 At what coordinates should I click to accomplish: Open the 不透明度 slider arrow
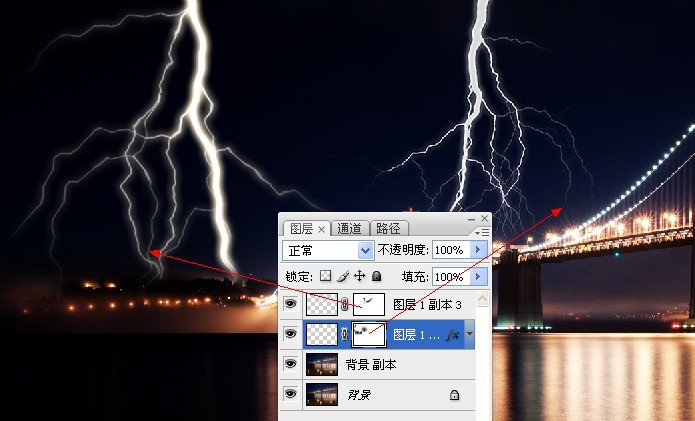point(478,250)
